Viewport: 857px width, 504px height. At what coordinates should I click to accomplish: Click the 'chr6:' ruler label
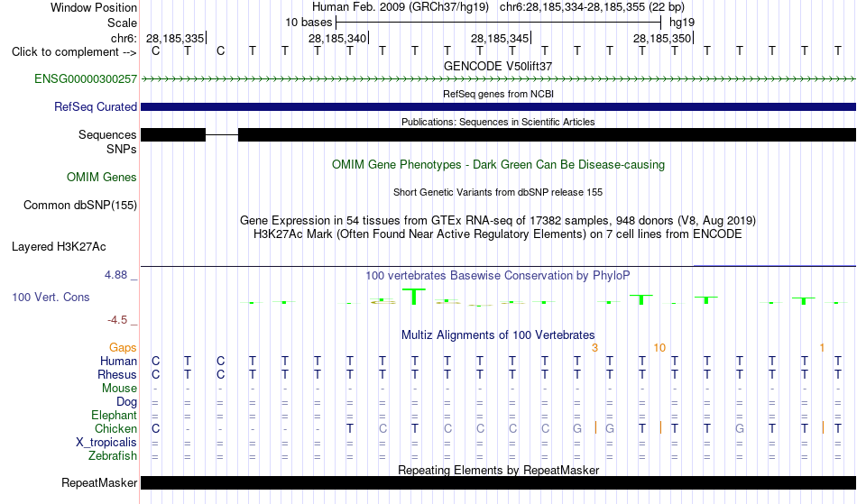point(124,38)
